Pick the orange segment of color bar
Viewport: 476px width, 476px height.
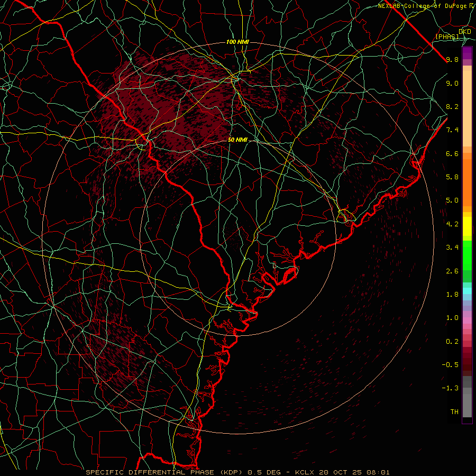[467, 182]
